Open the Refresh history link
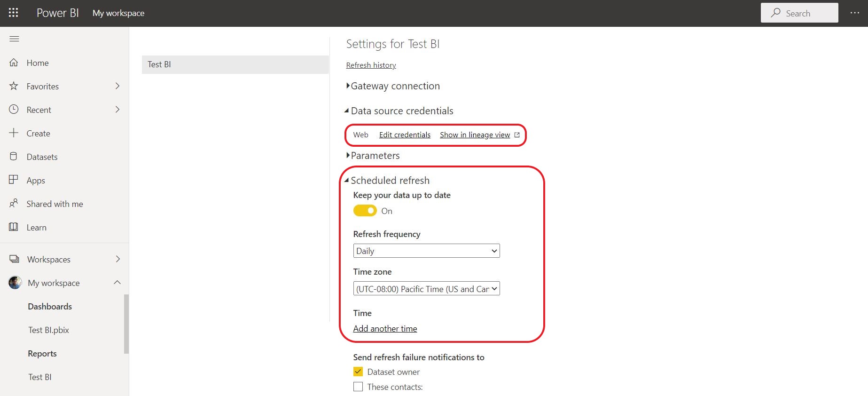 [x=371, y=65]
